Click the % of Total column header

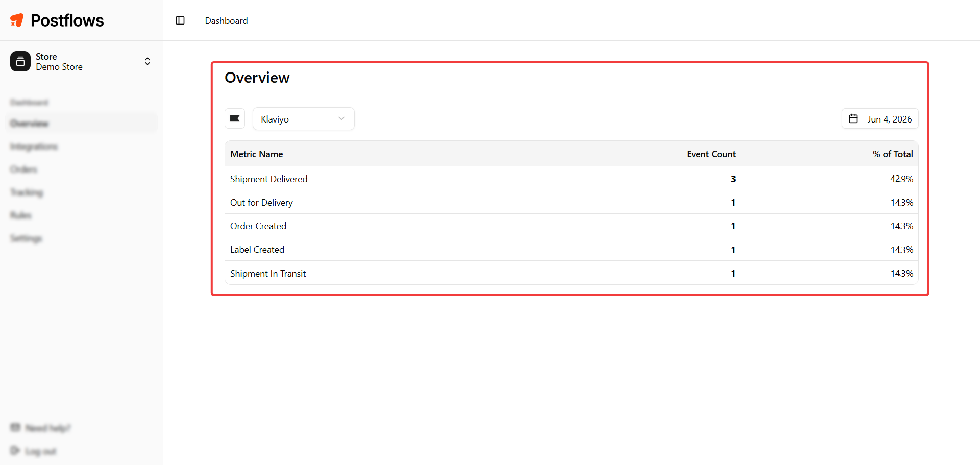tap(893, 154)
